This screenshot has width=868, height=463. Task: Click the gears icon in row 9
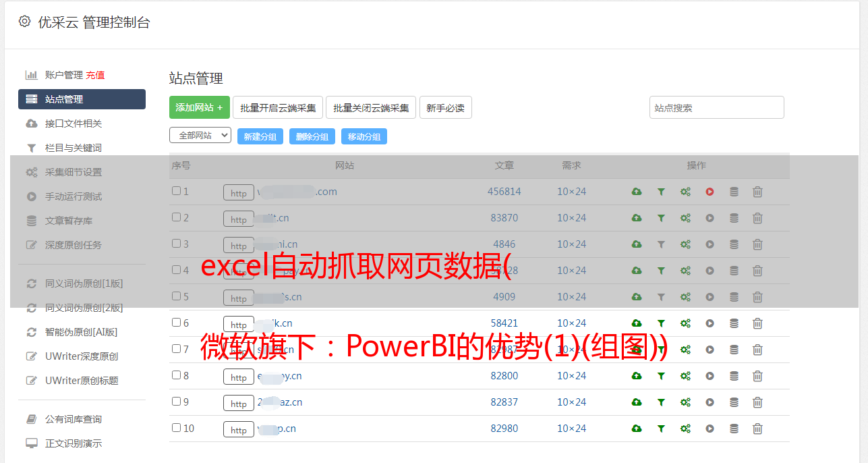click(x=685, y=402)
